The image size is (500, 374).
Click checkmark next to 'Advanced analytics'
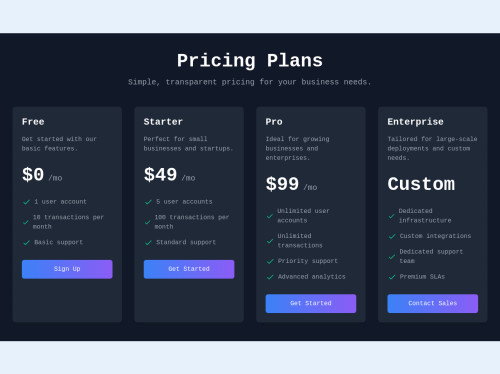coord(270,277)
